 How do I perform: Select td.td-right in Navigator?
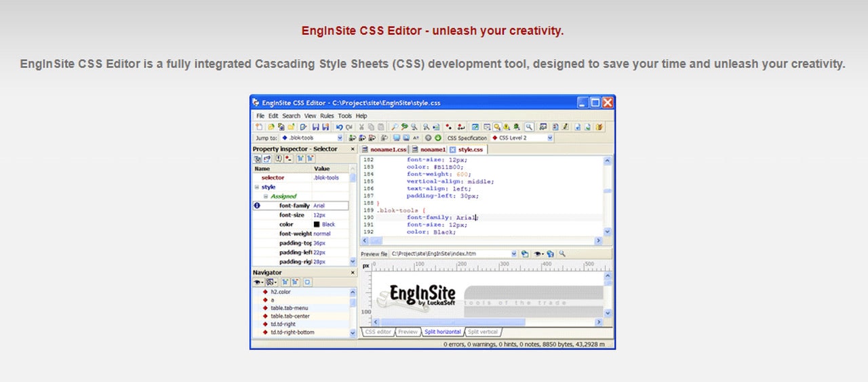283,324
